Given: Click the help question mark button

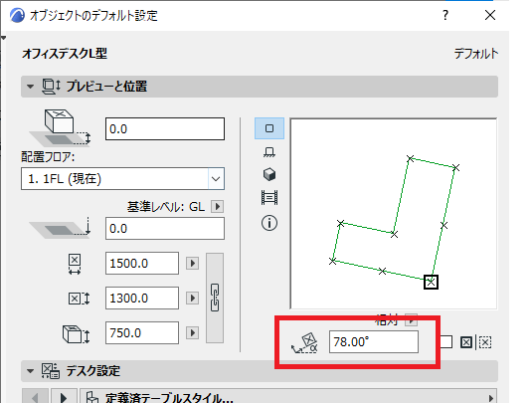Looking at the screenshot, I should tap(445, 15).
